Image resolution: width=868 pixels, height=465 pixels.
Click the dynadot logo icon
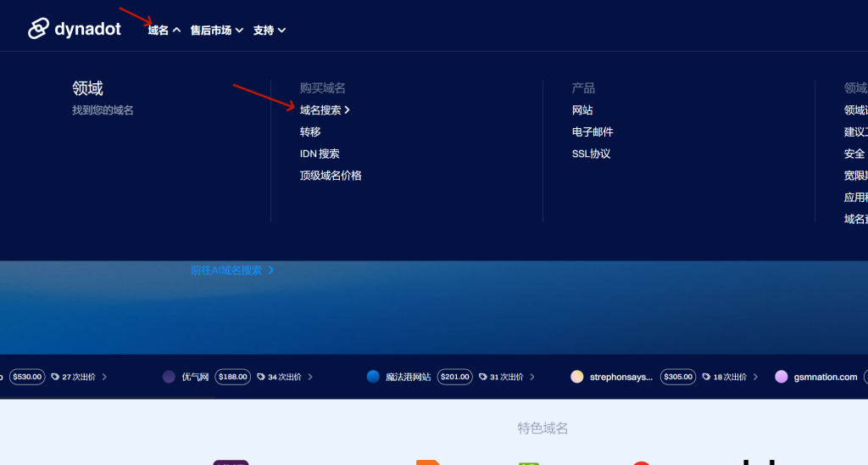pyautogui.click(x=39, y=28)
